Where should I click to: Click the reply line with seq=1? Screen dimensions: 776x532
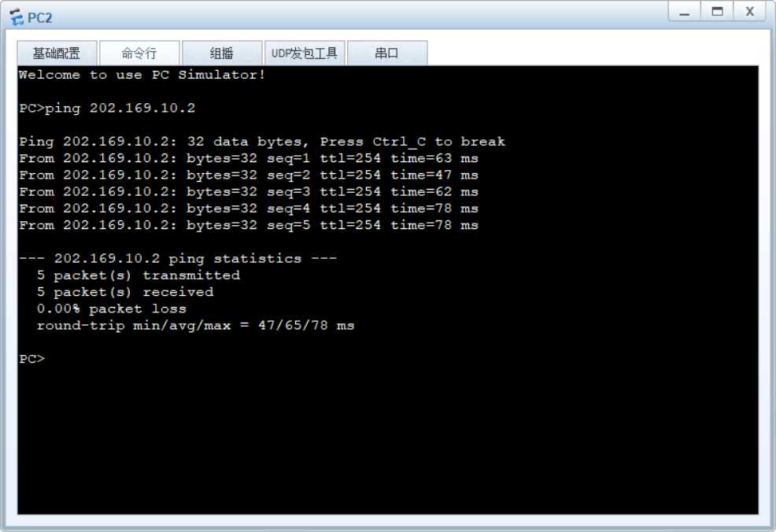249,158
